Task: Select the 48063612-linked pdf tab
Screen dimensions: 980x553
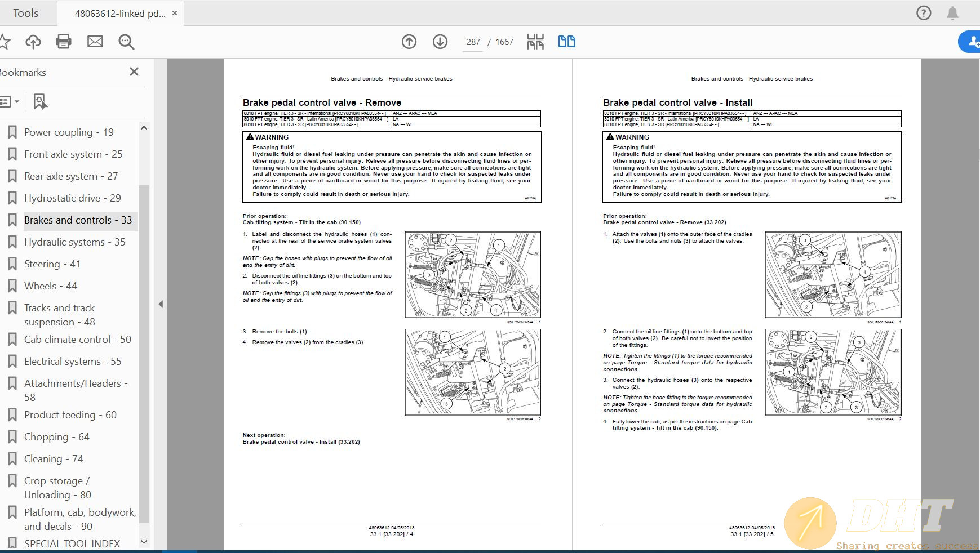Action: pyautogui.click(x=119, y=14)
